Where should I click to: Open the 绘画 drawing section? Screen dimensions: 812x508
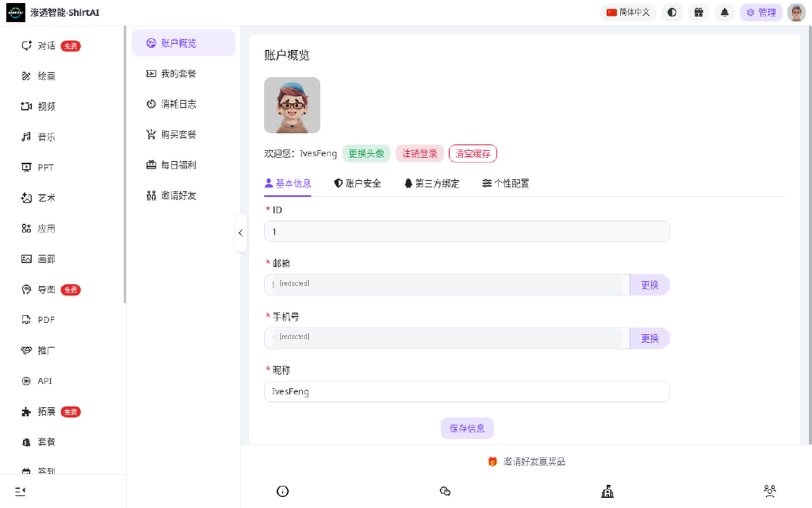pyautogui.click(x=38, y=76)
